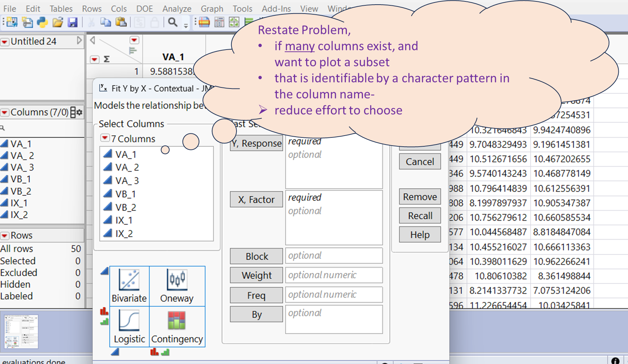Open the Rows panel red triangle menu
The image size is (628, 364).
point(5,236)
